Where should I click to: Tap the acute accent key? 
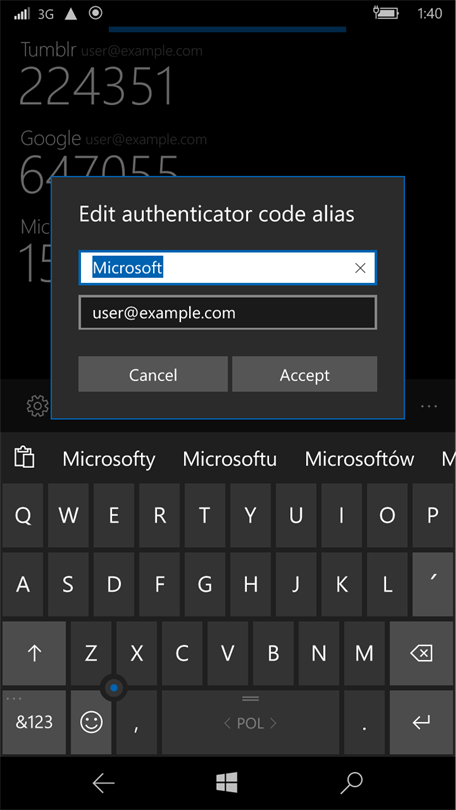point(433,584)
